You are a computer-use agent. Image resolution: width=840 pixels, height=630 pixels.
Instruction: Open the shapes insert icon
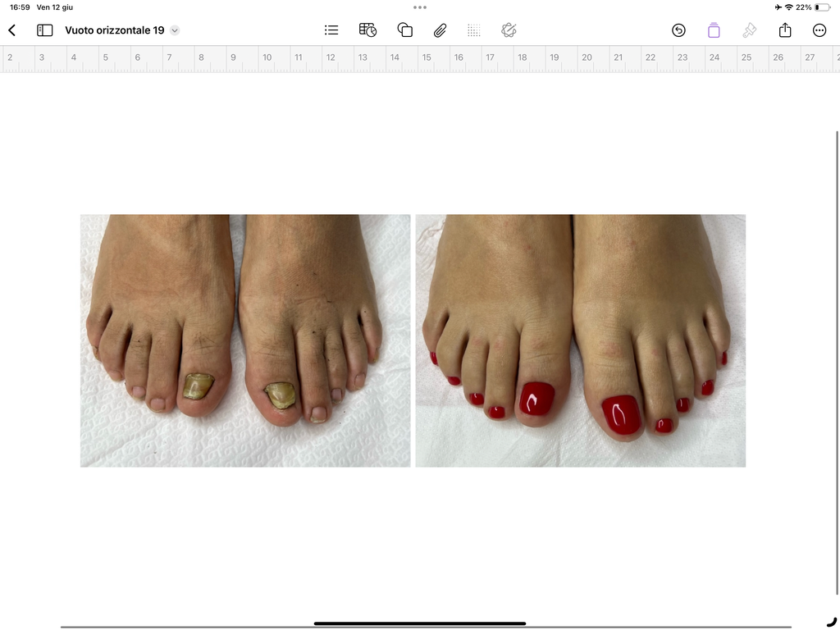click(405, 30)
